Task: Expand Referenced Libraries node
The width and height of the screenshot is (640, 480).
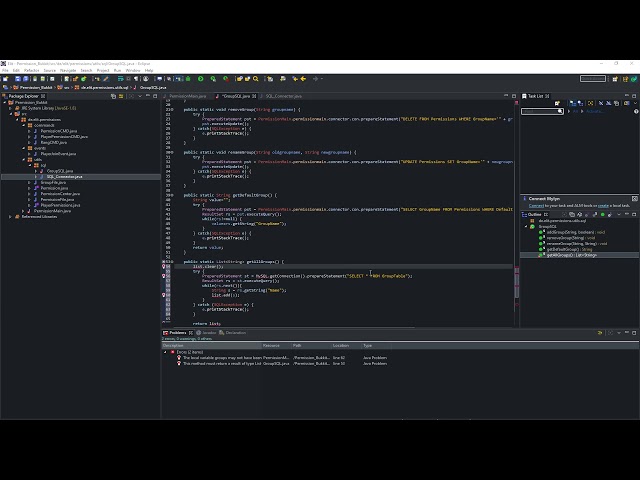Action: click(11, 217)
